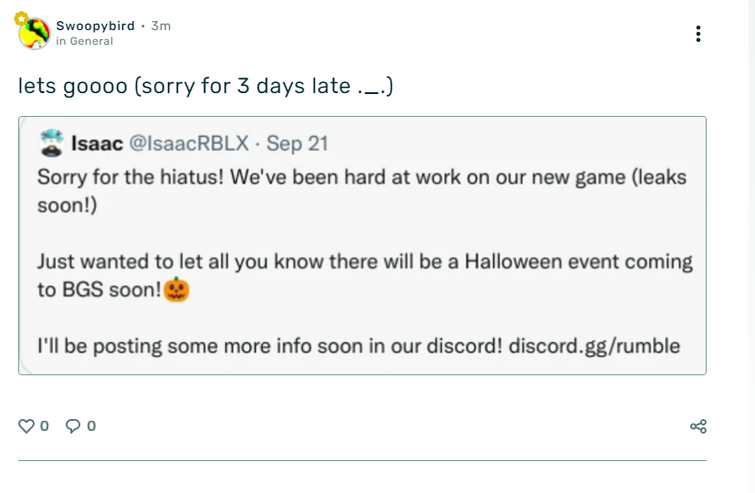
Task: Open the embedded tweet screenshot image
Action: click(362, 246)
